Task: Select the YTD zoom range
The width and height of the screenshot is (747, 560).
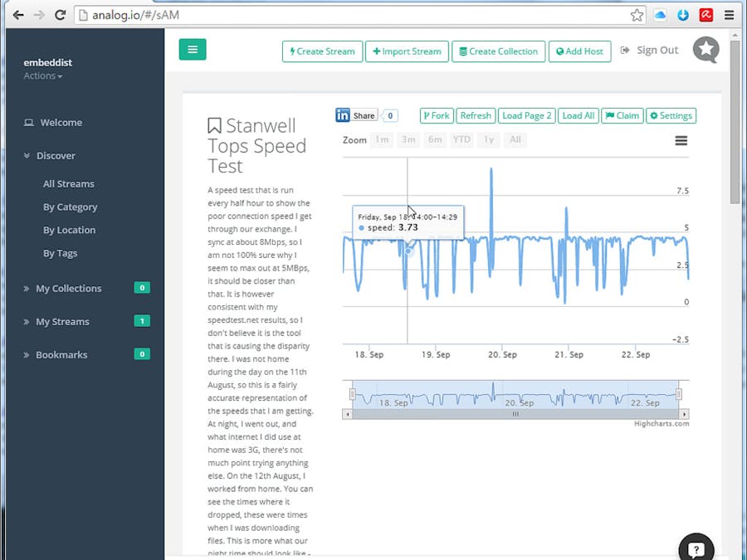Action: pos(461,139)
